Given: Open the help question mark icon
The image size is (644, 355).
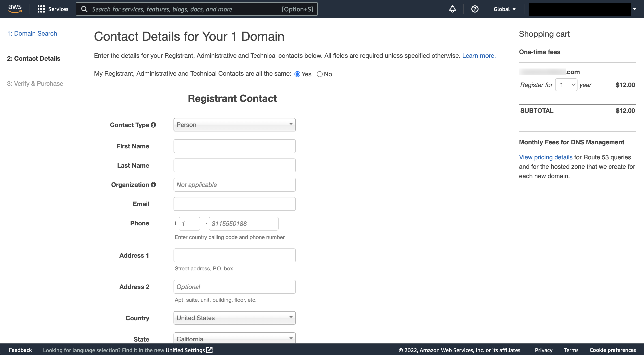Looking at the screenshot, I should click(474, 9).
